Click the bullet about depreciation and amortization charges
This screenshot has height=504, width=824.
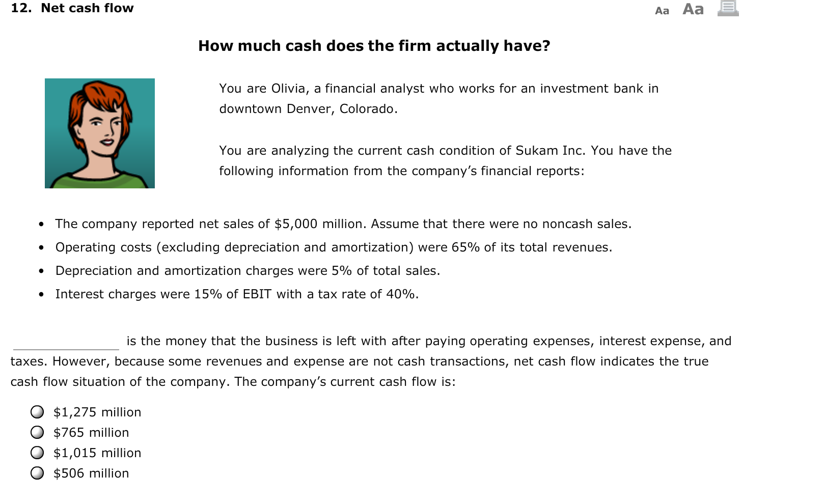(x=248, y=270)
